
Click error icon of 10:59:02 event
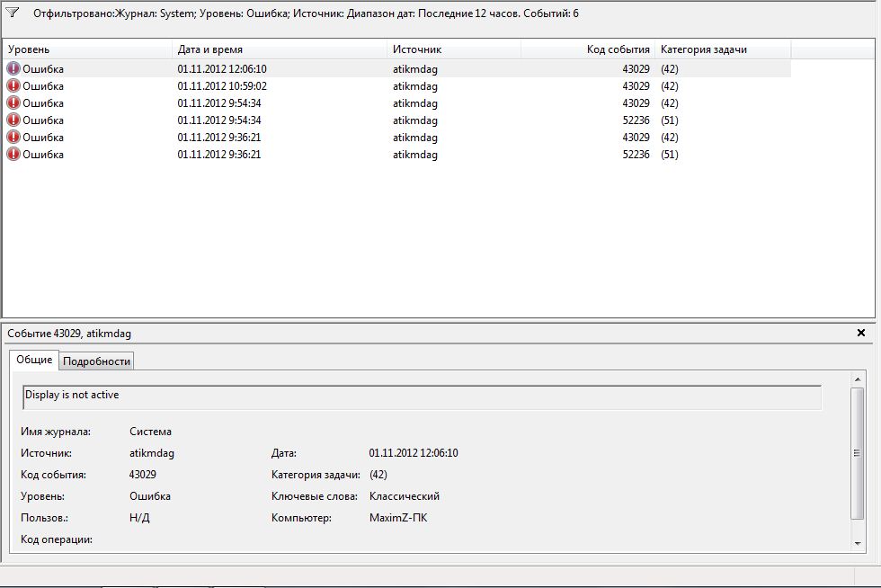(13, 86)
